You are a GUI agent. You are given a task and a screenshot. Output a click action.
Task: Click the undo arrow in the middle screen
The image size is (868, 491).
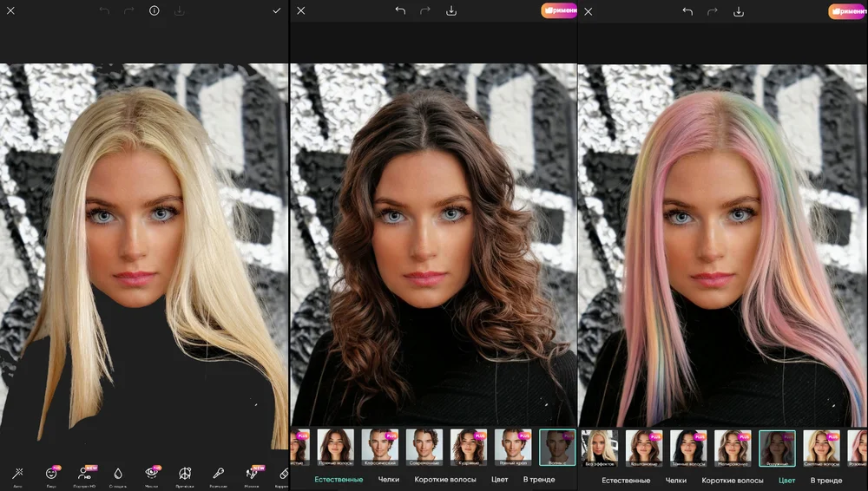(400, 11)
